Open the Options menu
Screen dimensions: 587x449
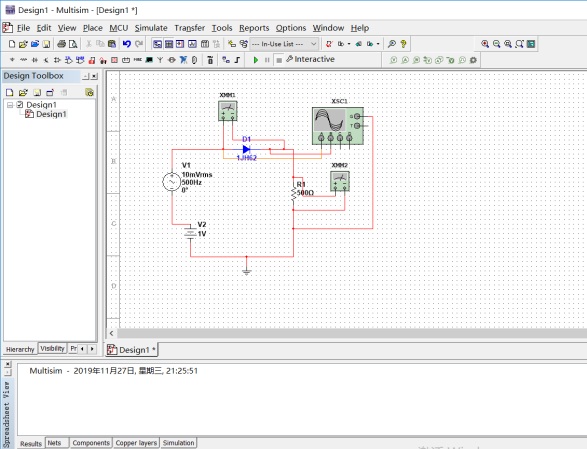pyautogui.click(x=291, y=28)
